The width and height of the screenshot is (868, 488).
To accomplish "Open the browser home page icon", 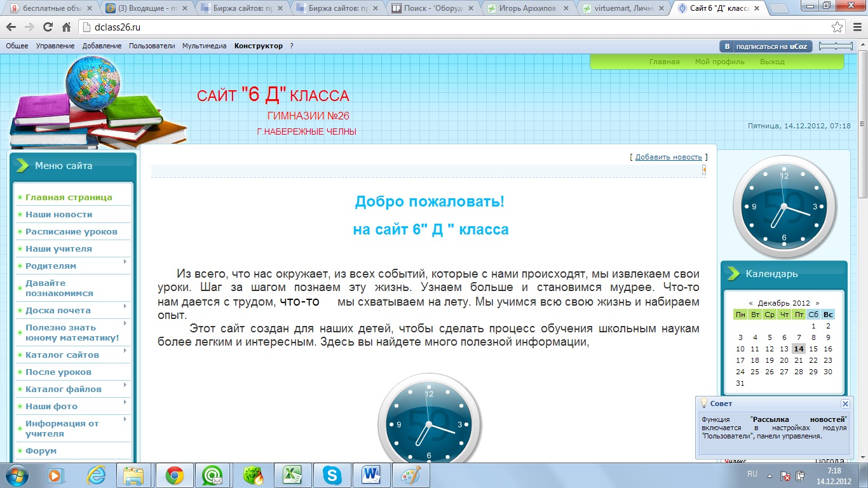I will tap(66, 27).
